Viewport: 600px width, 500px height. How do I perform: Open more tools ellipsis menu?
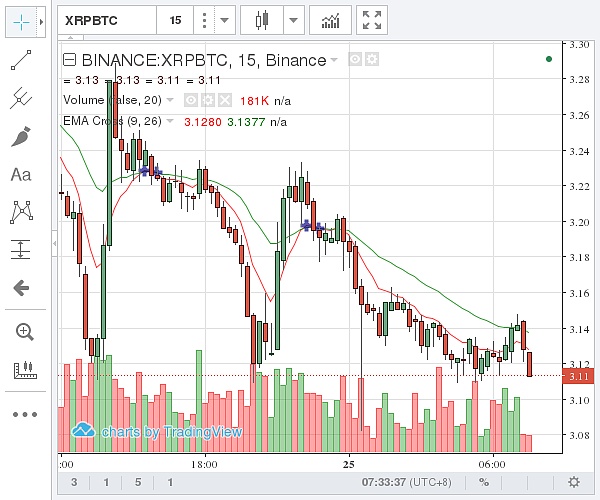[x=25, y=414]
